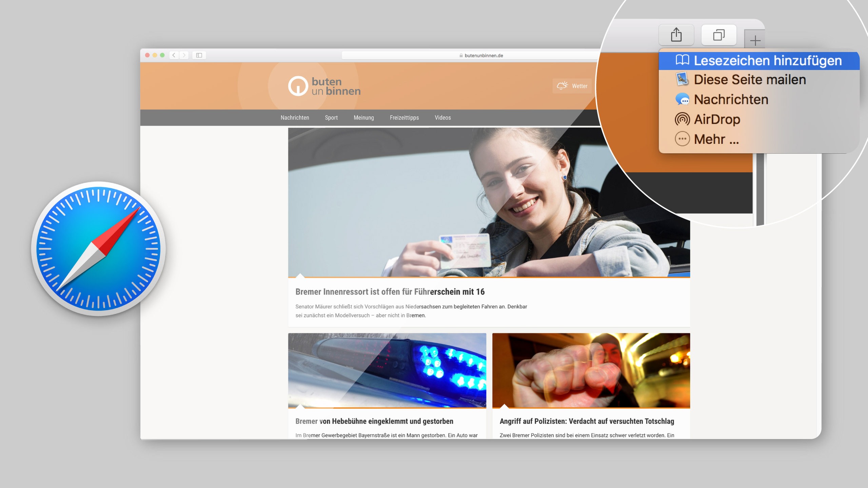This screenshot has height=488, width=868.
Task: Toggle the Safari sidebar button
Action: coord(199,55)
